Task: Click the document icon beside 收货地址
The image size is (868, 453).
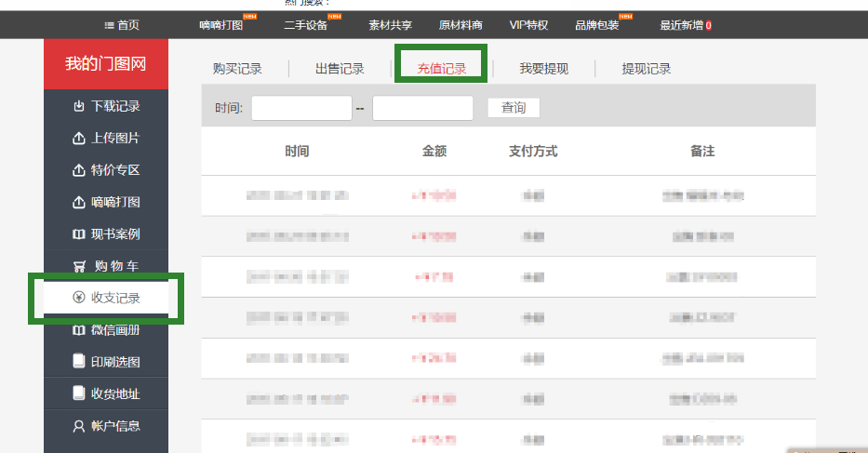Action: pos(79,393)
